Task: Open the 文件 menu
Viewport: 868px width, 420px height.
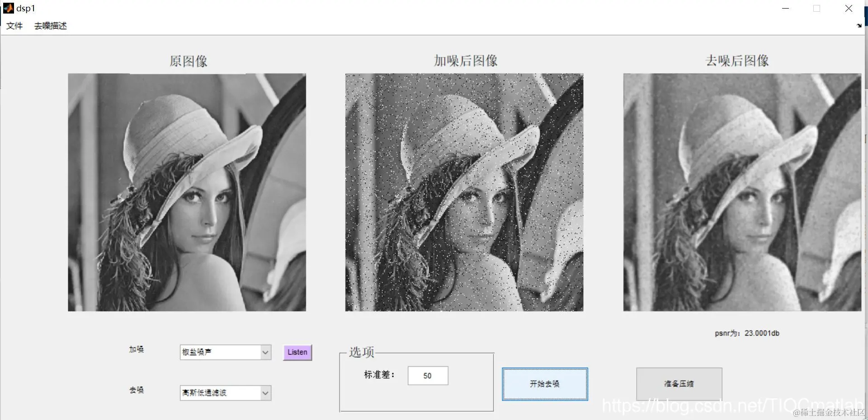Action: click(x=14, y=26)
